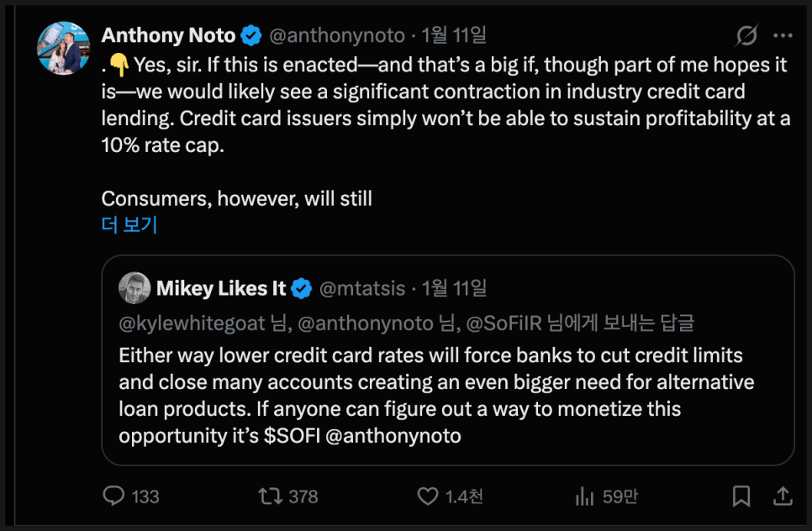The width and height of the screenshot is (812, 531).
Task: Open the view analytics bar chart icon
Action: point(585,497)
